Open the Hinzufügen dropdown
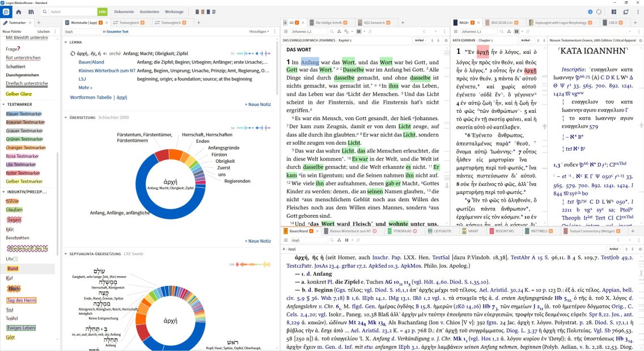Viewport: 644px width, 351px height. (259, 32)
